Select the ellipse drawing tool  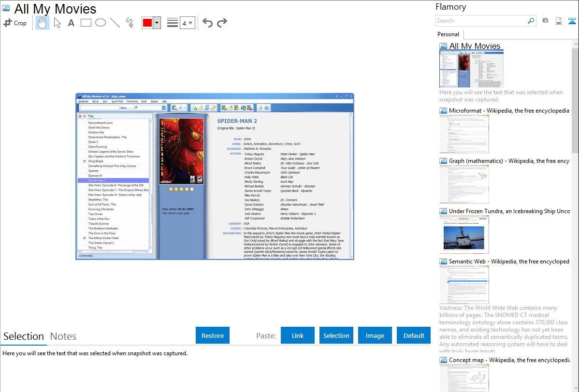pyautogui.click(x=101, y=23)
